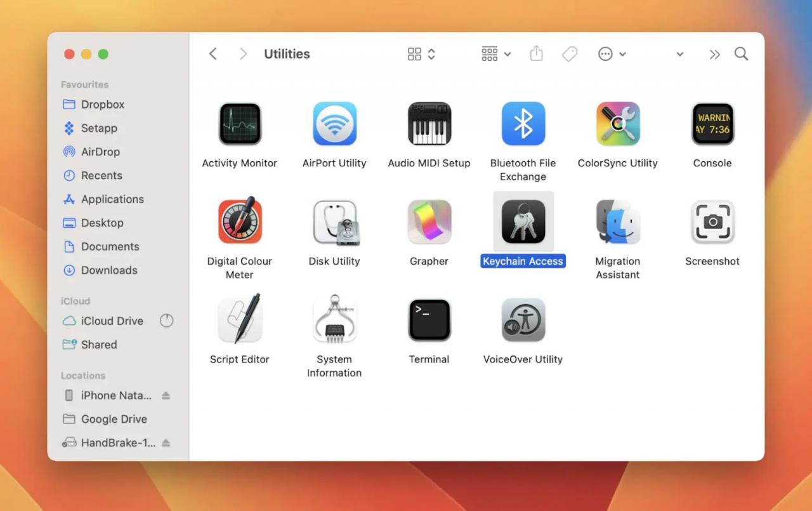Screen dimensions: 812x511
Task: Select the Digital Colour Meter icon
Action: (240, 222)
